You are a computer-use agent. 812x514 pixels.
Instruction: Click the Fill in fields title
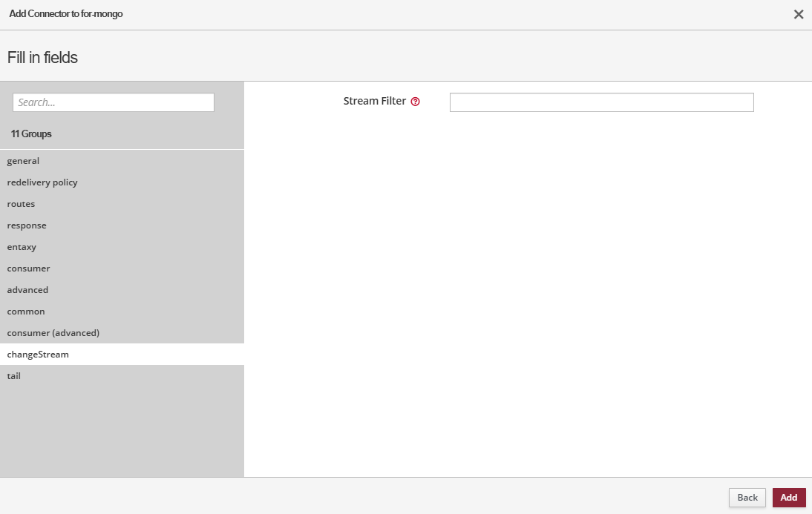coord(42,57)
